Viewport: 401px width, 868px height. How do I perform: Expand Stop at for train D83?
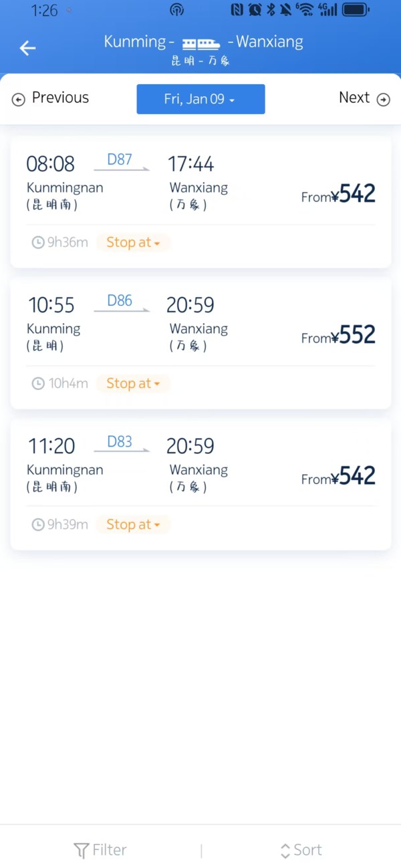(x=132, y=524)
